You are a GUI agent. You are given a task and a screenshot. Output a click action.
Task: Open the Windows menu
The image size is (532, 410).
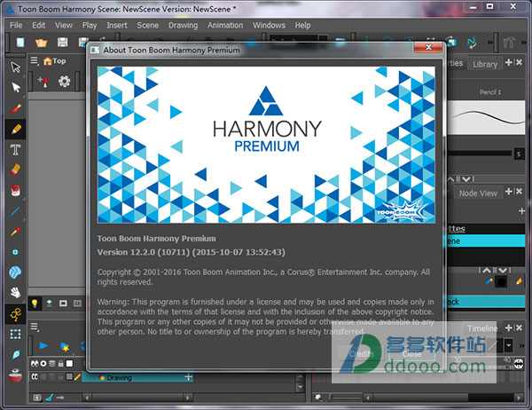pos(269,26)
